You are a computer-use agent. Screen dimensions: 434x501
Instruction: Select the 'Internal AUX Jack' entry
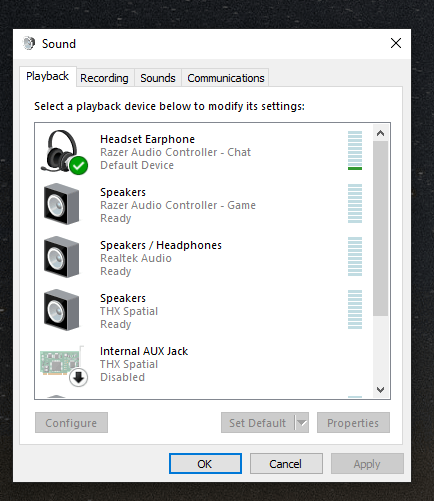pos(144,351)
